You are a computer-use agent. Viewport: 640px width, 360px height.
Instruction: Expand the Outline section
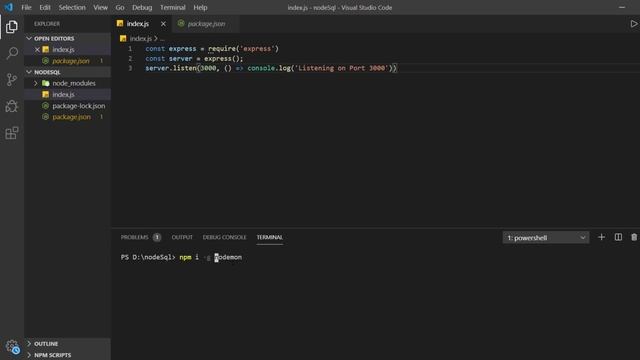coord(29,344)
